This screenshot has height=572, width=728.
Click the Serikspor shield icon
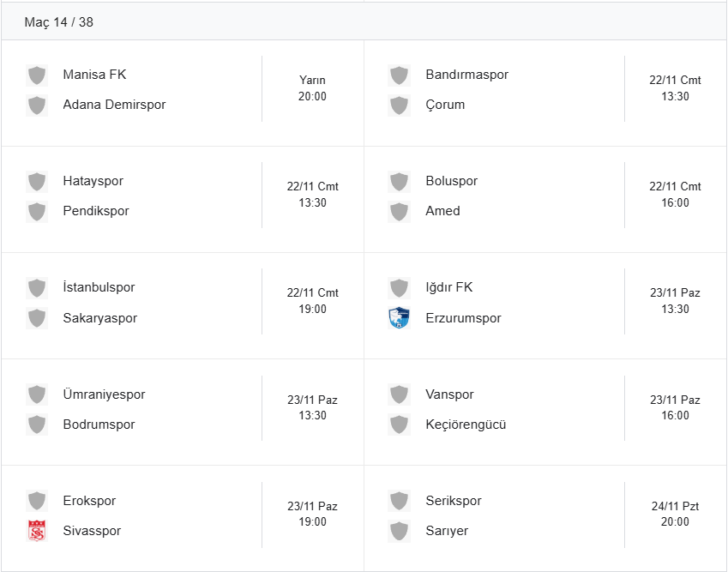399,501
